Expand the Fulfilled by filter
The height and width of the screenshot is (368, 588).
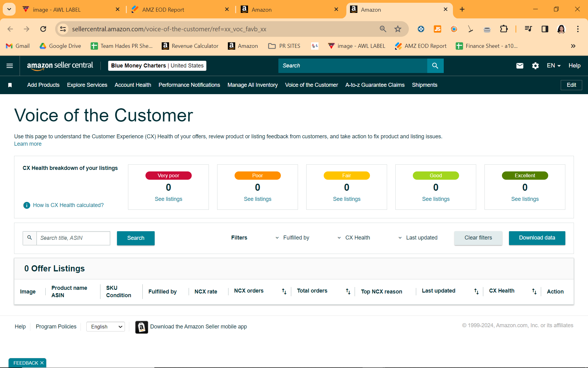pyautogui.click(x=292, y=238)
